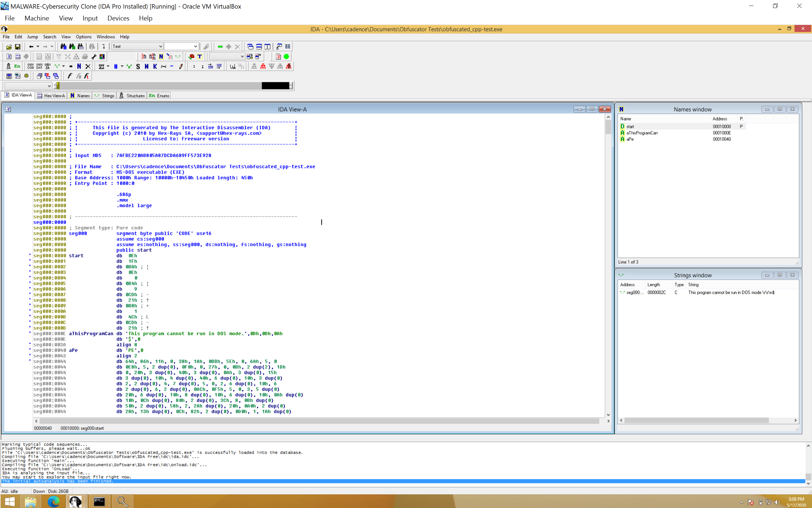Convert to code with 0101 COD icon
Screen dimensions: 812x508
[x=31, y=66]
